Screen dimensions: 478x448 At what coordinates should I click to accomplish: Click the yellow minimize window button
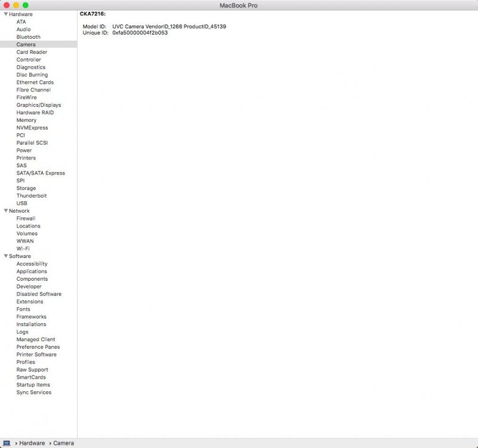click(x=16, y=5)
